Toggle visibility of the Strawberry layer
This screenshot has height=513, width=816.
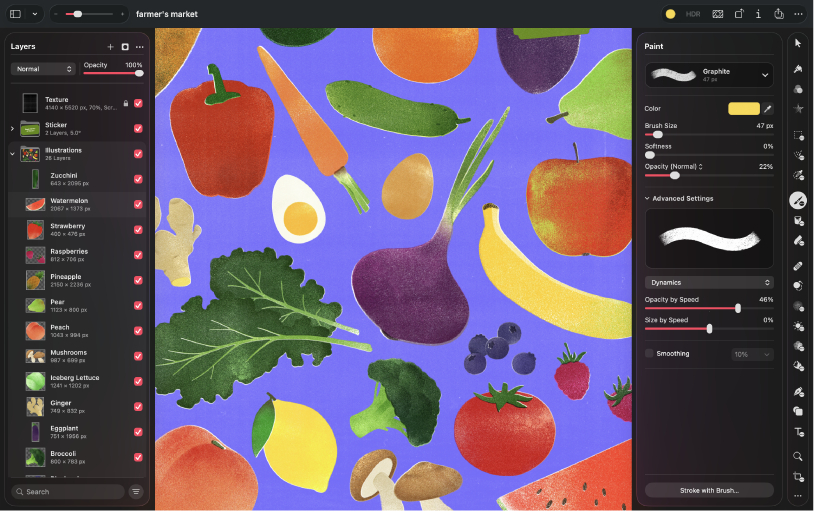coord(138,230)
